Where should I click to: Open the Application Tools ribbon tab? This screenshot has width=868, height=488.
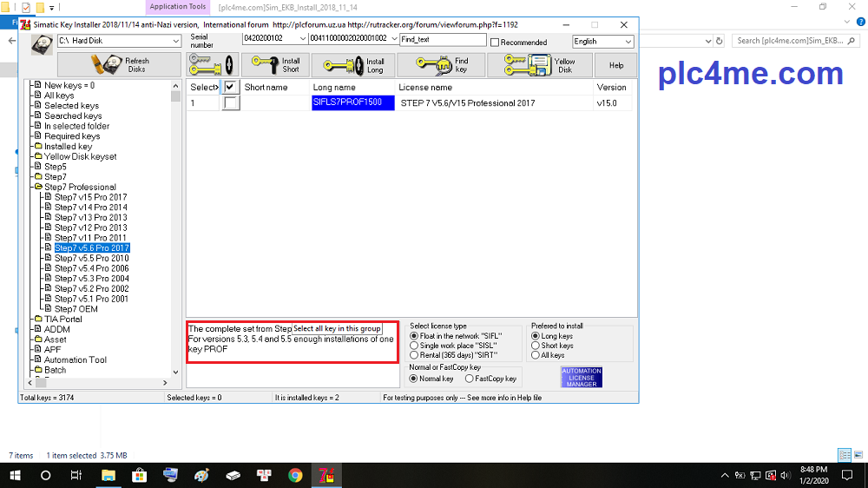pyautogui.click(x=178, y=7)
